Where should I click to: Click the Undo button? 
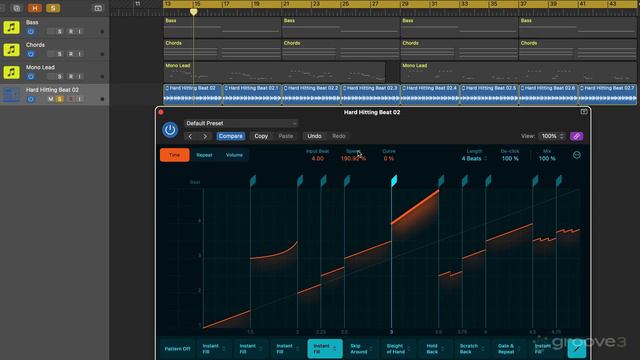[314, 136]
